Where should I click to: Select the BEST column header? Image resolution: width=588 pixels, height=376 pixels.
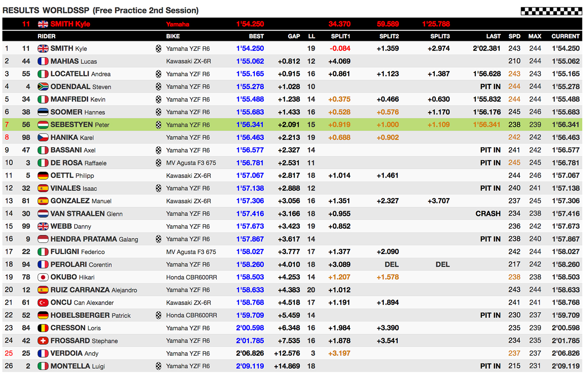(x=256, y=36)
